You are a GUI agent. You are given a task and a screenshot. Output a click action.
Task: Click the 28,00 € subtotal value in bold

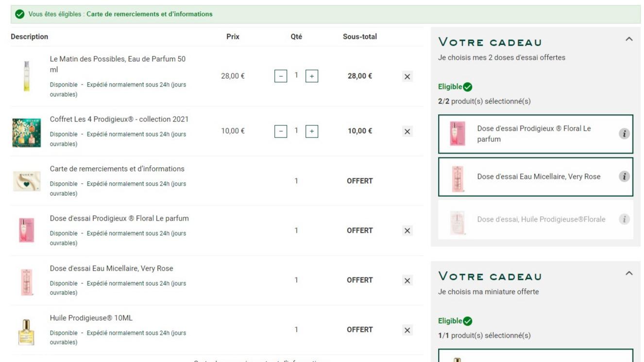360,76
